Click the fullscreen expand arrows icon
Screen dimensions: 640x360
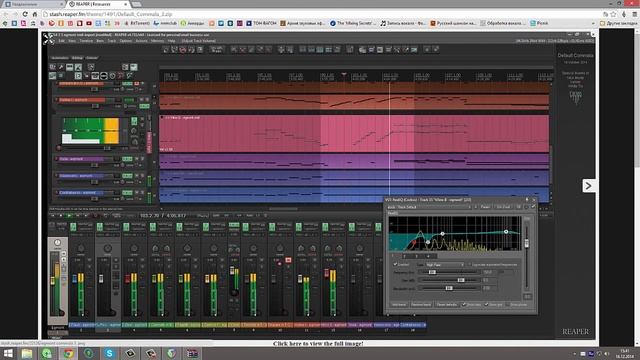(x=49, y=39)
